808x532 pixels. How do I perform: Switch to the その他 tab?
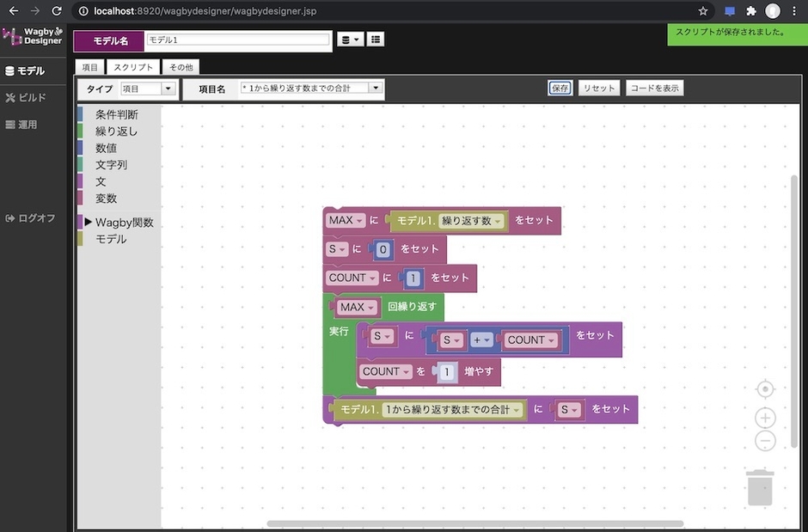point(181,66)
